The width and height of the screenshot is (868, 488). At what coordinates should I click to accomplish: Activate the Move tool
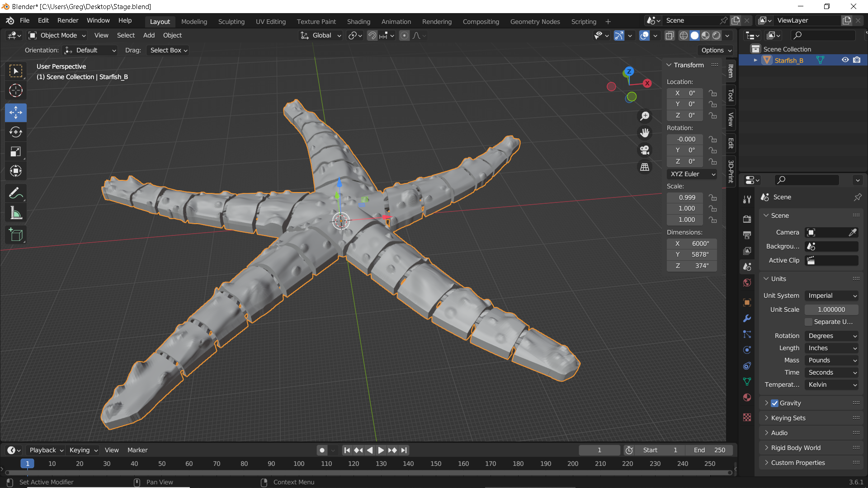point(16,113)
